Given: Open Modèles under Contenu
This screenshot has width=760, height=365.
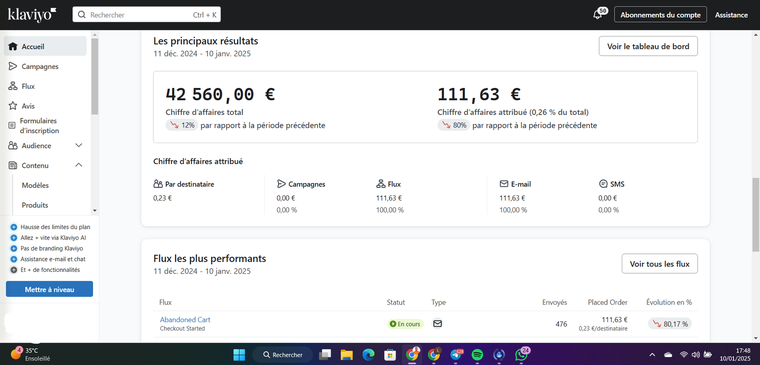Looking at the screenshot, I should click(x=35, y=185).
